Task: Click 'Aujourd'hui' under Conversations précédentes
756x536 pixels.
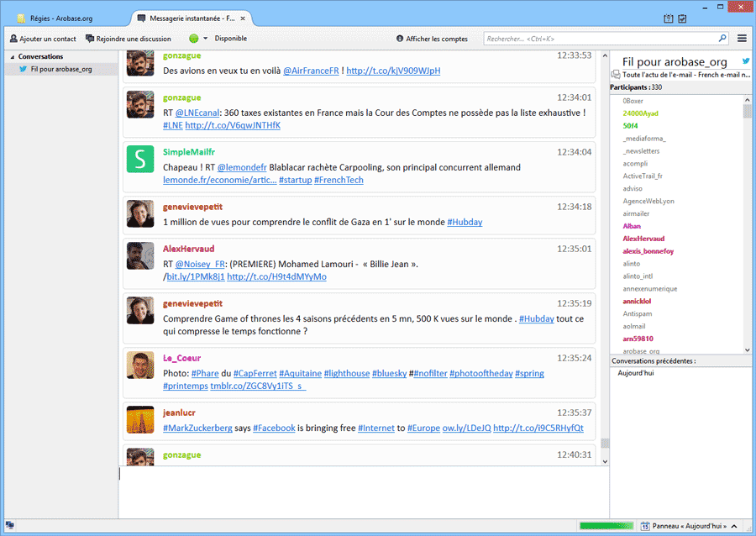Action: click(x=636, y=373)
